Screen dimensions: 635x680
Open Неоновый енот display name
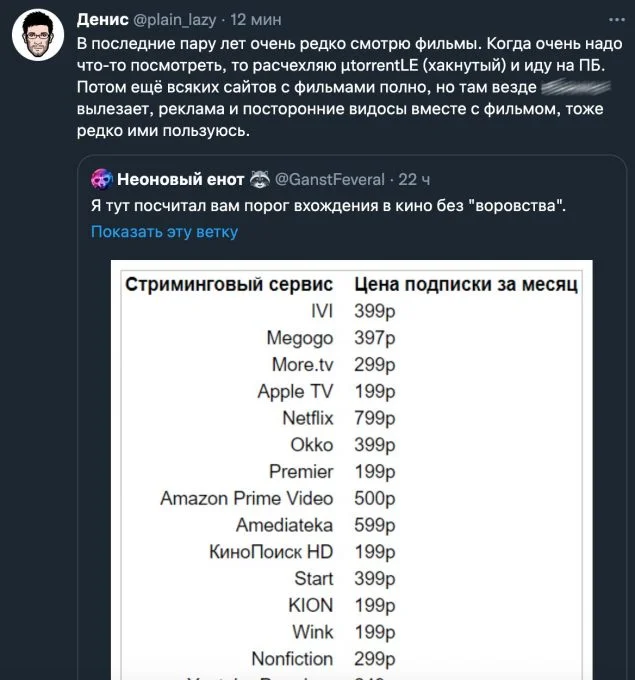pos(180,179)
